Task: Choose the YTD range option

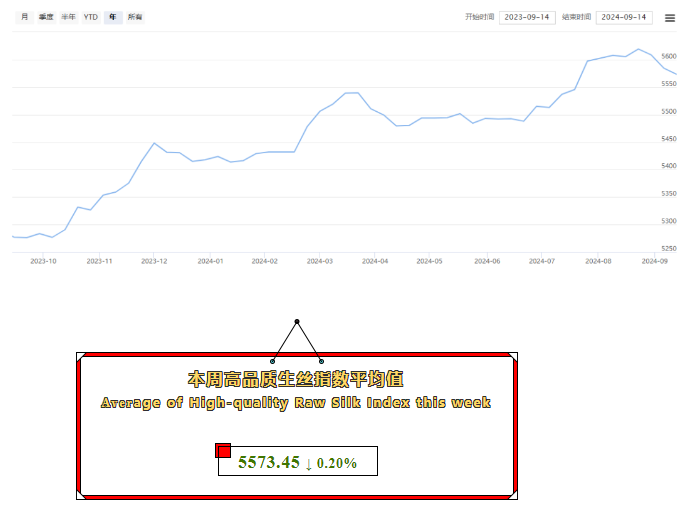Action: (x=90, y=17)
